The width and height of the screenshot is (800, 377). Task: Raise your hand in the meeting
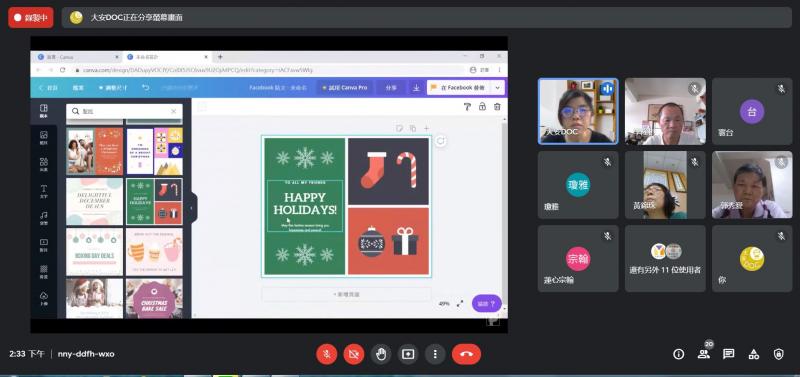coord(381,354)
